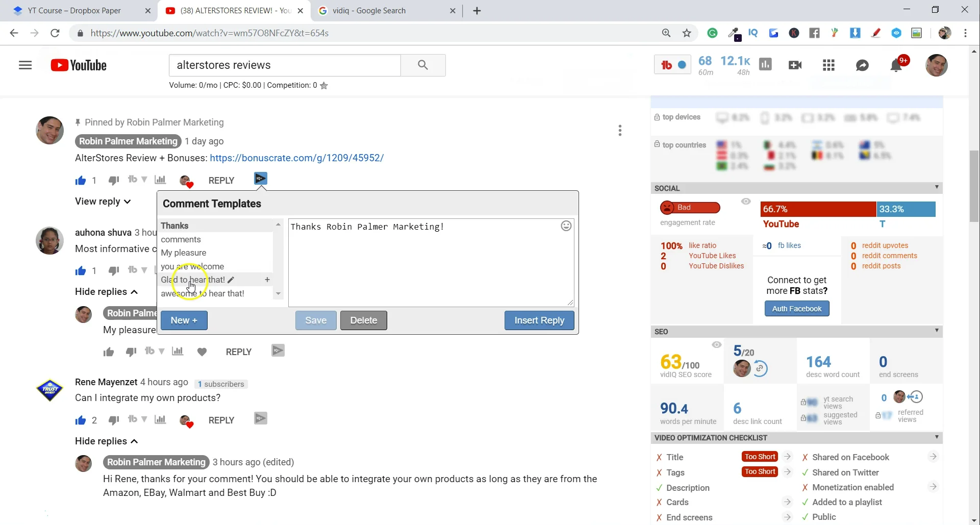Click the 33.3% blue engagement bar

tap(906, 209)
